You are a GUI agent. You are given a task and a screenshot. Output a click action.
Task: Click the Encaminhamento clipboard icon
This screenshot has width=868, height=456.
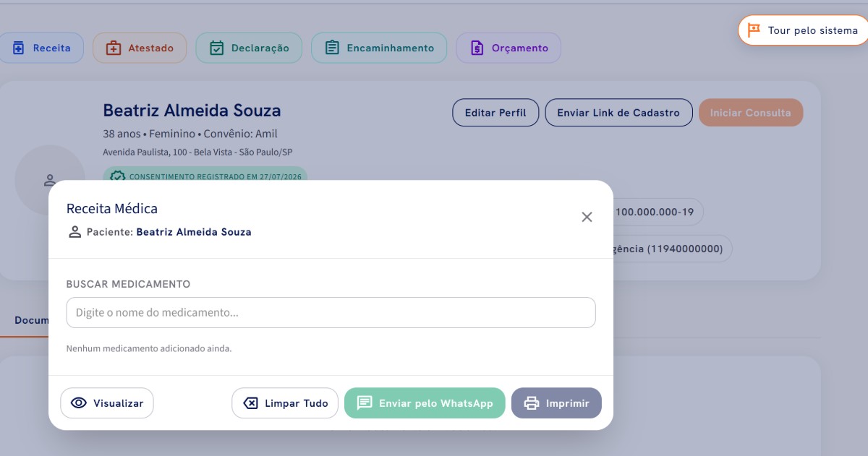point(332,48)
